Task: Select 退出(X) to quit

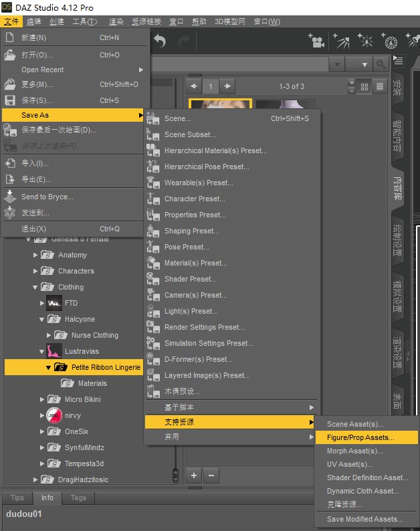Action: (73, 229)
